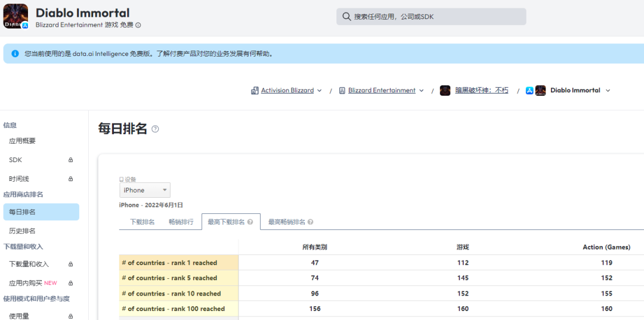
Task: Click the lock icon beside 使用量
Action: coord(70,316)
